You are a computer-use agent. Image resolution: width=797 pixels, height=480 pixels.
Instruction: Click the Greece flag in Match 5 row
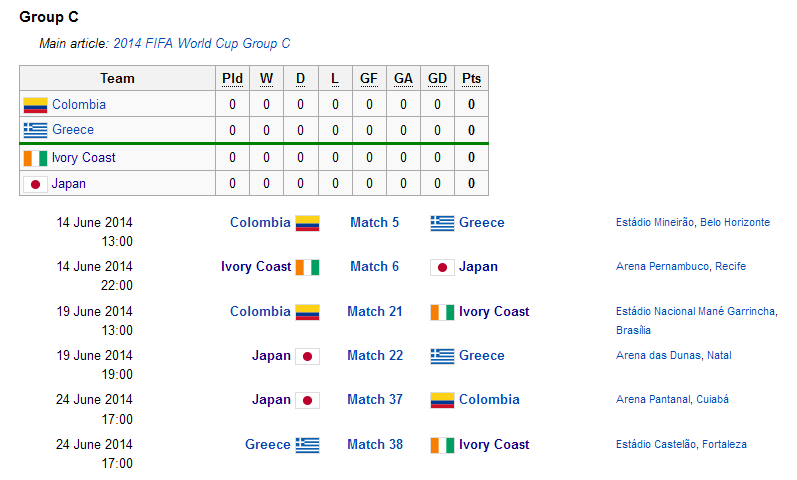pos(442,223)
